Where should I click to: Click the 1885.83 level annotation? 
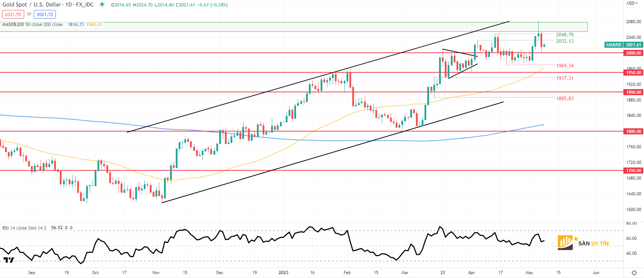point(565,98)
